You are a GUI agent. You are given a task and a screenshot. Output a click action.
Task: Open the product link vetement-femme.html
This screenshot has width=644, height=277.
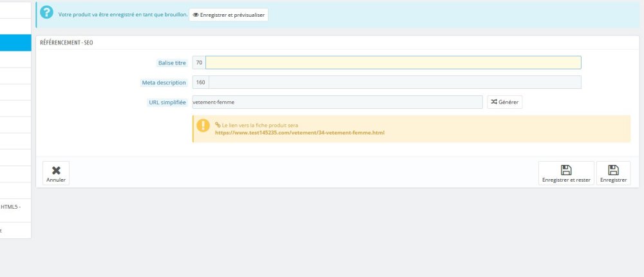tap(300, 133)
